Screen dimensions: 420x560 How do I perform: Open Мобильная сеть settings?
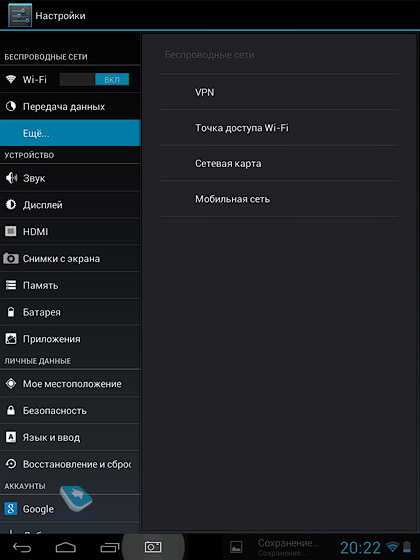[x=279, y=199]
